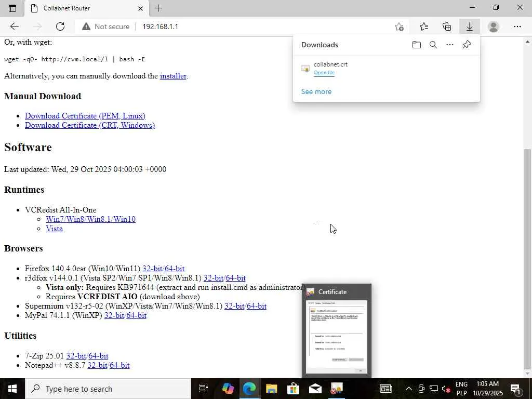Click the Certificate window preview thumbnail

[x=337, y=337]
